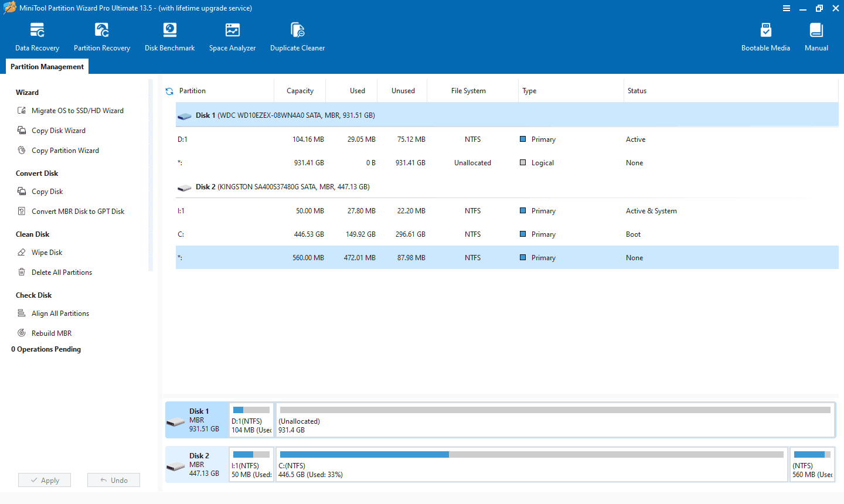Screen dimensions: 844x504
Task: Select the unallocated space on Disk 1
Action: 555,420
